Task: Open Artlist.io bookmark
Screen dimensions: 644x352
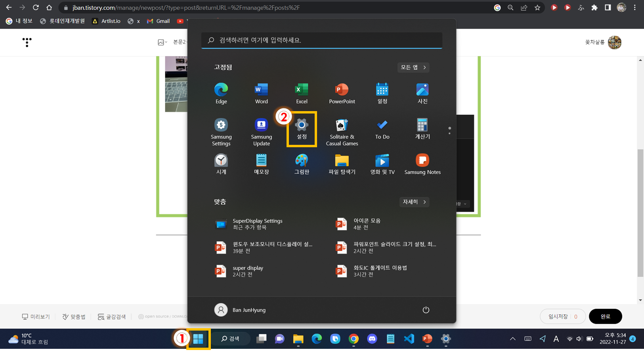Action: pyautogui.click(x=106, y=21)
